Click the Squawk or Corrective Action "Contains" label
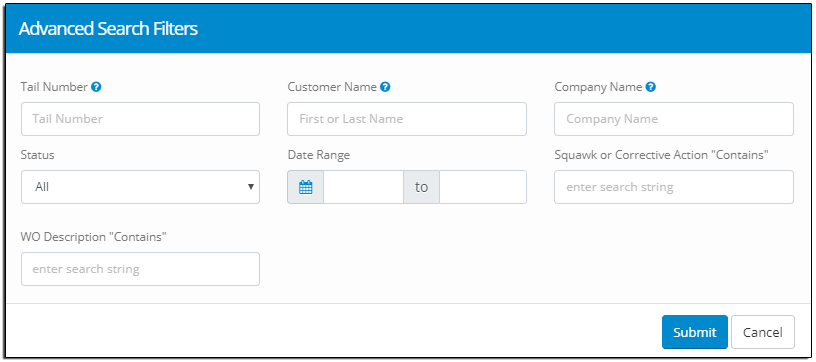 [662, 155]
